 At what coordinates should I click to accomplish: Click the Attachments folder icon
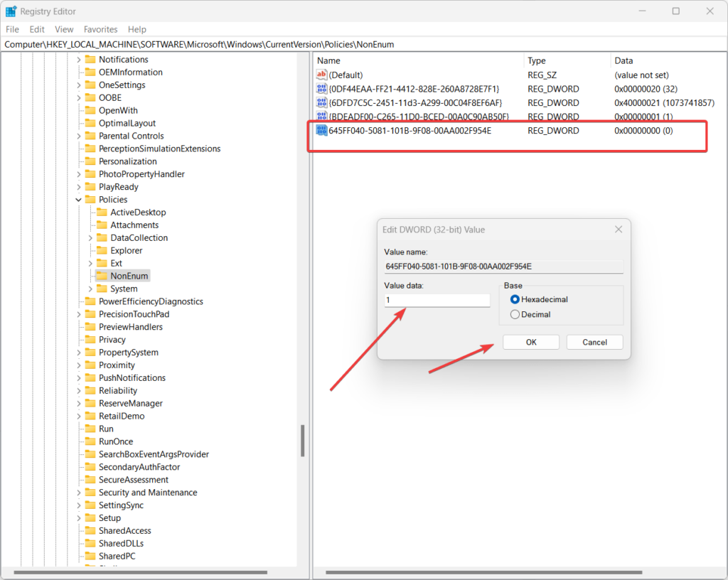click(x=102, y=225)
